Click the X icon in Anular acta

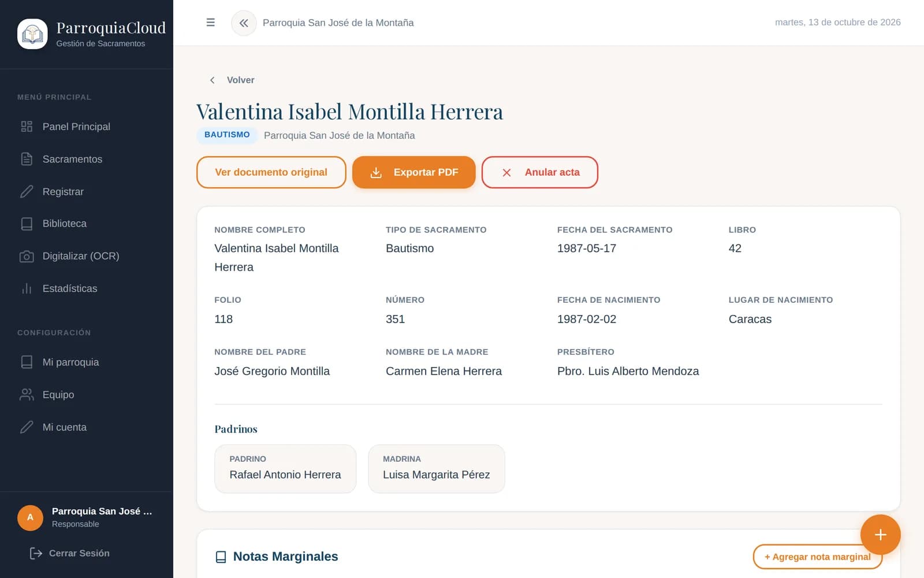[506, 172]
